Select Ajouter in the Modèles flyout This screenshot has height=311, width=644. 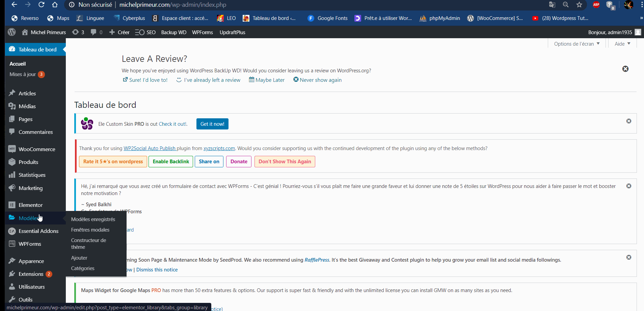(79, 258)
